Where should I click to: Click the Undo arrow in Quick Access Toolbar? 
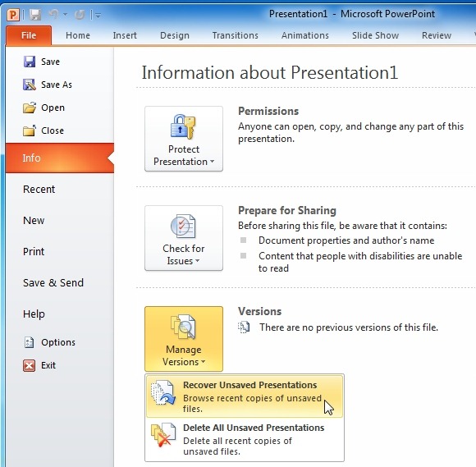(53, 14)
